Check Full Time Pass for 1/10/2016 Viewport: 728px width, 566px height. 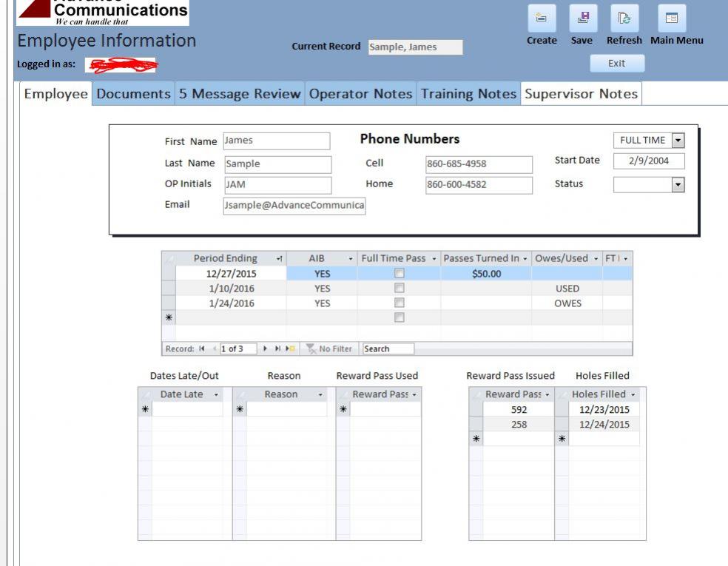(400, 289)
